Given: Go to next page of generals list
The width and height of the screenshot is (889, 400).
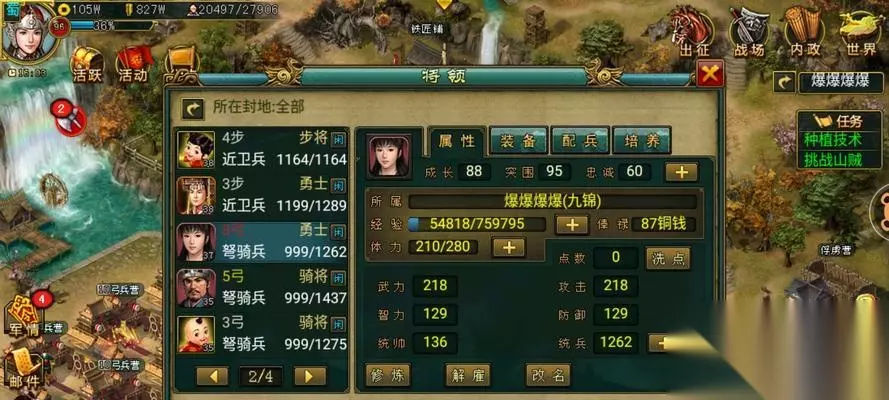Looking at the screenshot, I should click(310, 376).
